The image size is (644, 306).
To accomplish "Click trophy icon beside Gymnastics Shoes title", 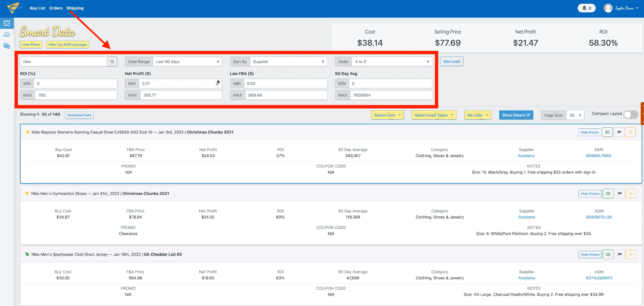I will click(27, 193).
